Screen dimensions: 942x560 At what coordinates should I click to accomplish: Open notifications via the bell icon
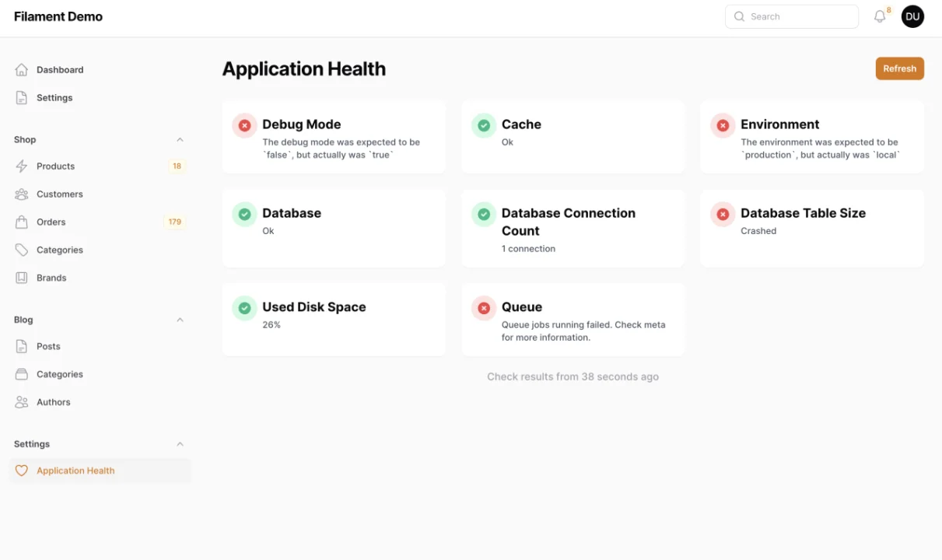coord(880,16)
